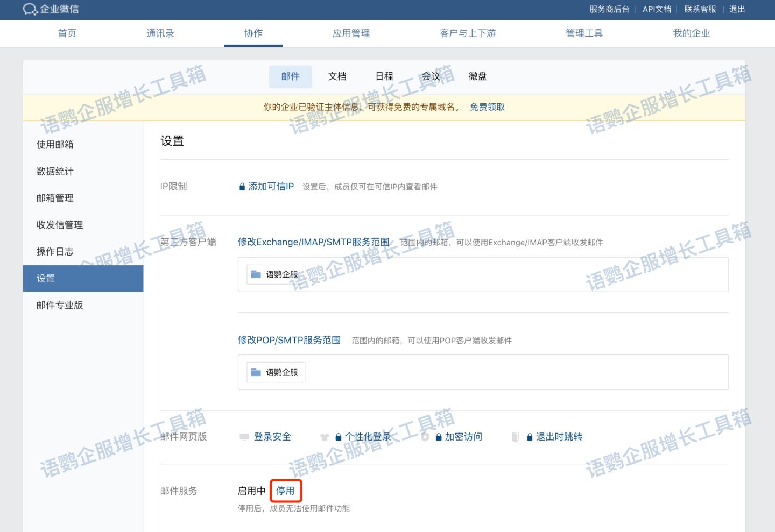Click the monitor icon beside 登录安全
Viewport: 775px width, 532px height.
[x=244, y=437]
